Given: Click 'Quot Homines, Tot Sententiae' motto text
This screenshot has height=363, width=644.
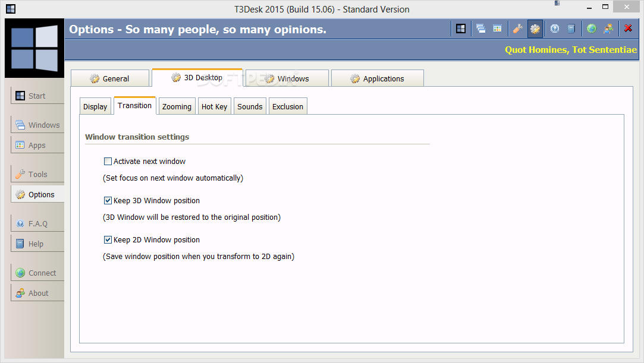Looking at the screenshot, I should pos(570,50).
